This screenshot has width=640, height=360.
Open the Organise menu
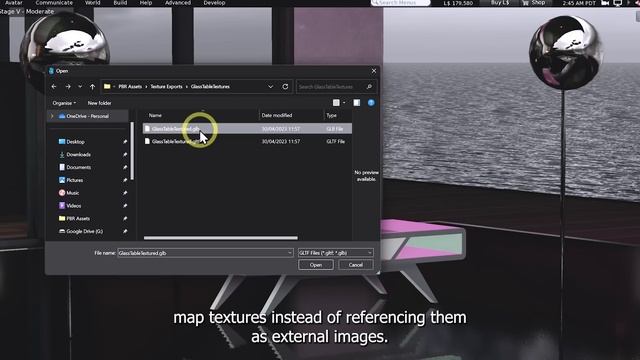[64, 103]
